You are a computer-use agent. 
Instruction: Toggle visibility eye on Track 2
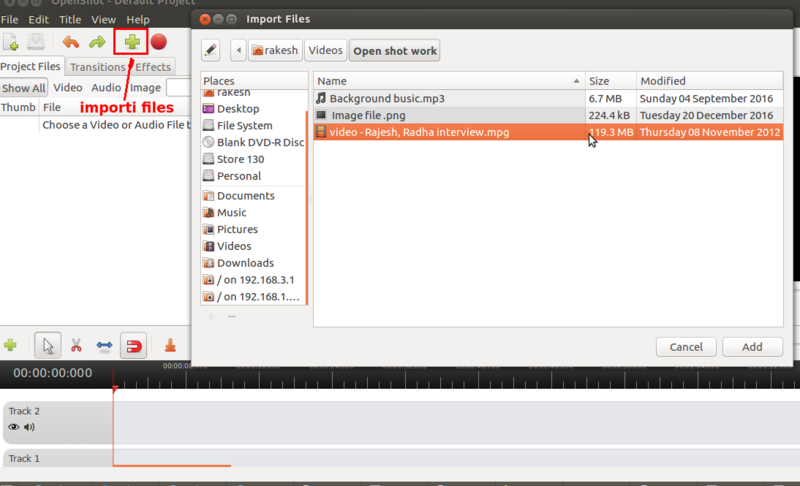pos(13,427)
